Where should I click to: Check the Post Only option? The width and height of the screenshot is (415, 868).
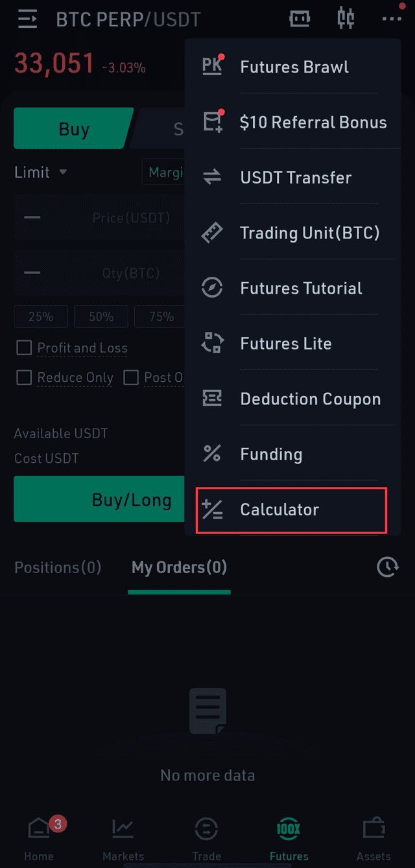131,377
